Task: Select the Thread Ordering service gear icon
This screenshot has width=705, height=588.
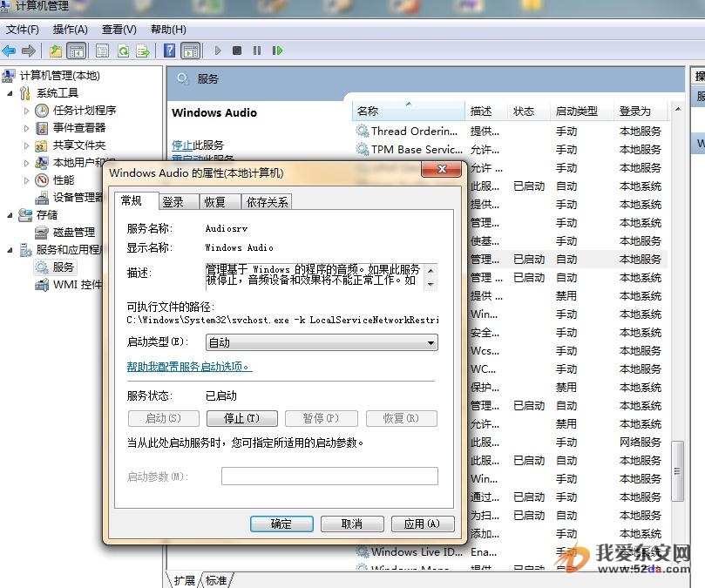Action: click(362, 131)
